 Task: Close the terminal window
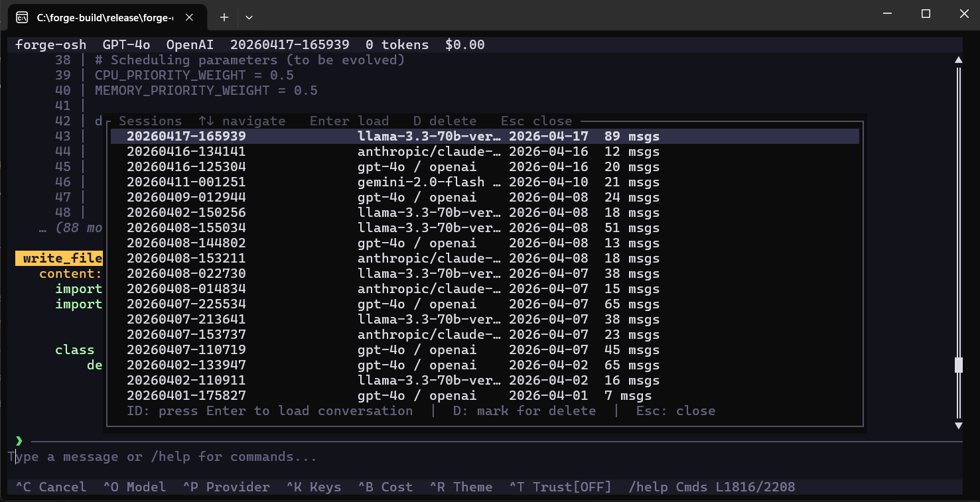962,13
